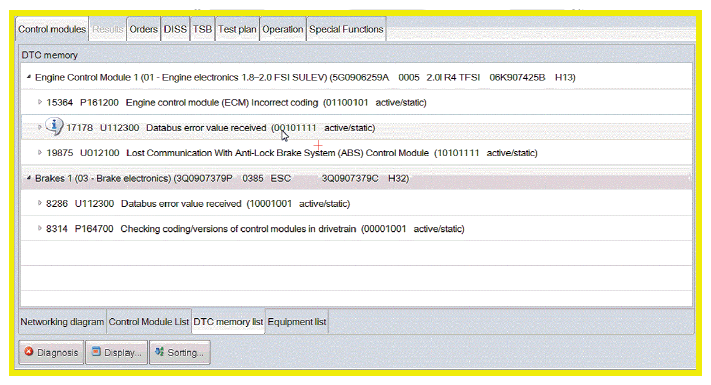Collapse the Brakes 1 module node
The width and height of the screenshot is (711, 385).
pos(29,178)
